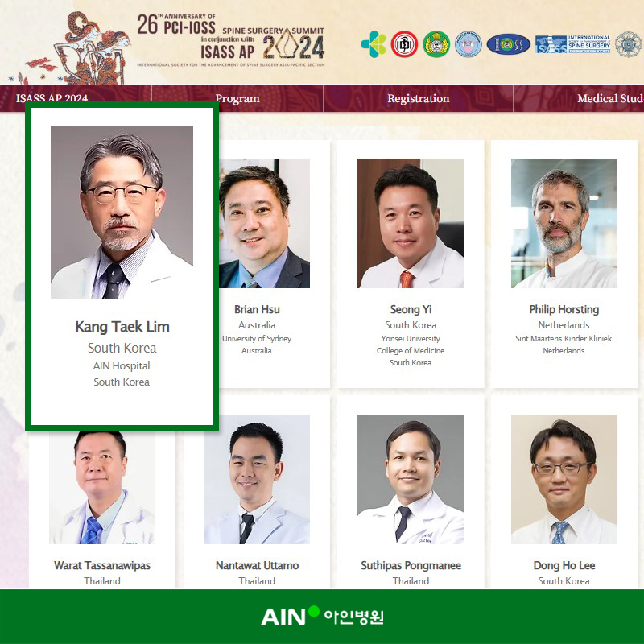Open the Medical Student menu item

tap(610, 98)
